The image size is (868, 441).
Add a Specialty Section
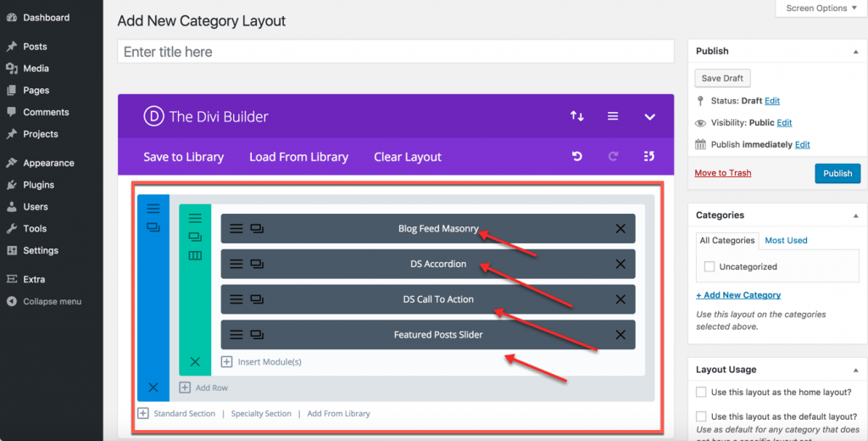click(261, 413)
